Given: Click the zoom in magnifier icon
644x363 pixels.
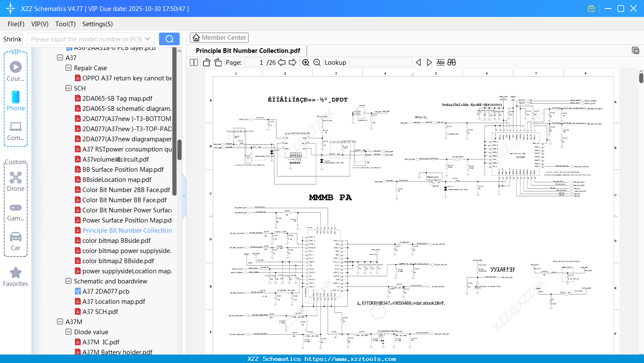Looking at the screenshot, I should point(306,63).
